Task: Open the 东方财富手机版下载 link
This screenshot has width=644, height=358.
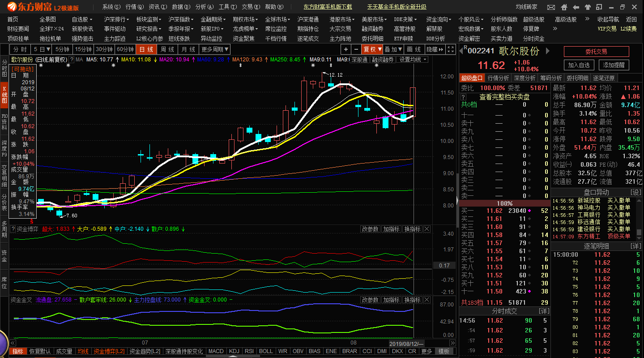Action: click(328, 7)
